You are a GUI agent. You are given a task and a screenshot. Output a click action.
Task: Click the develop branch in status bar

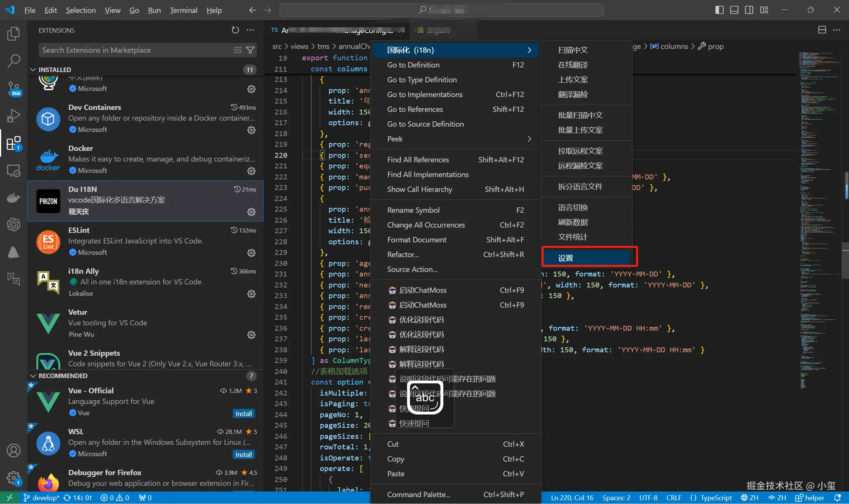pos(42,498)
